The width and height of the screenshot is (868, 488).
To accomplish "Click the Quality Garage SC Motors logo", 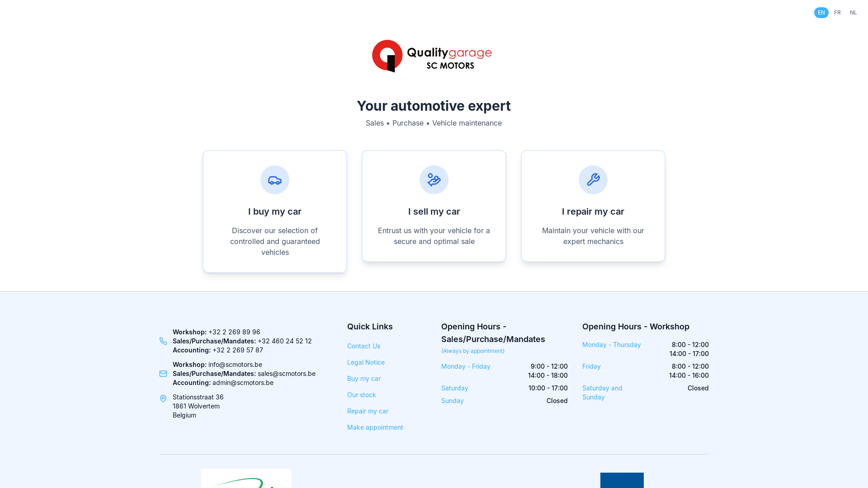I will (x=432, y=56).
